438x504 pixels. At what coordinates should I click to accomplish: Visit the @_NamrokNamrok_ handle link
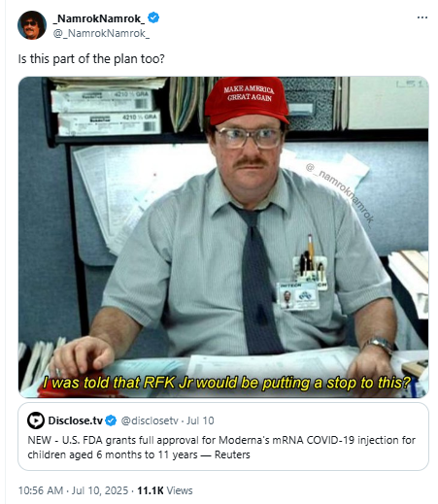(101, 33)
